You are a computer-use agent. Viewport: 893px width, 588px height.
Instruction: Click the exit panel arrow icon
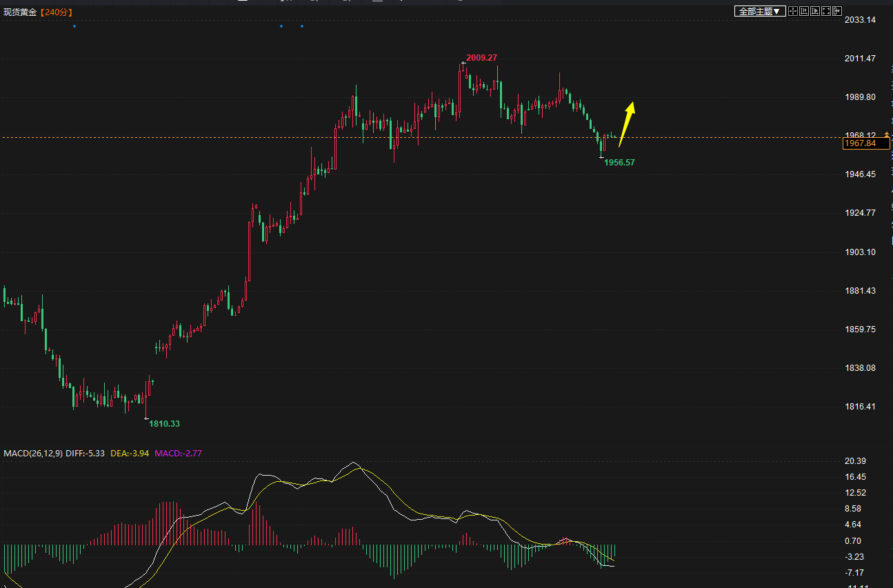coord(837,11)
